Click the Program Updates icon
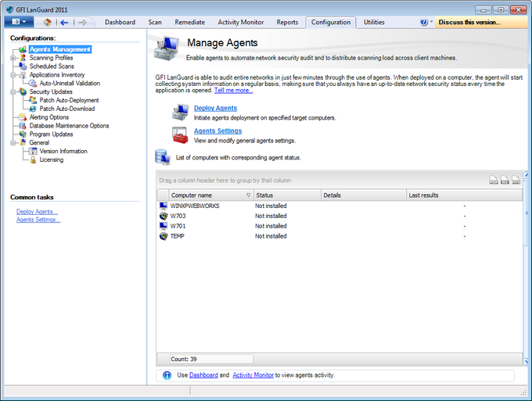The image size is (532, 401). 23,134
